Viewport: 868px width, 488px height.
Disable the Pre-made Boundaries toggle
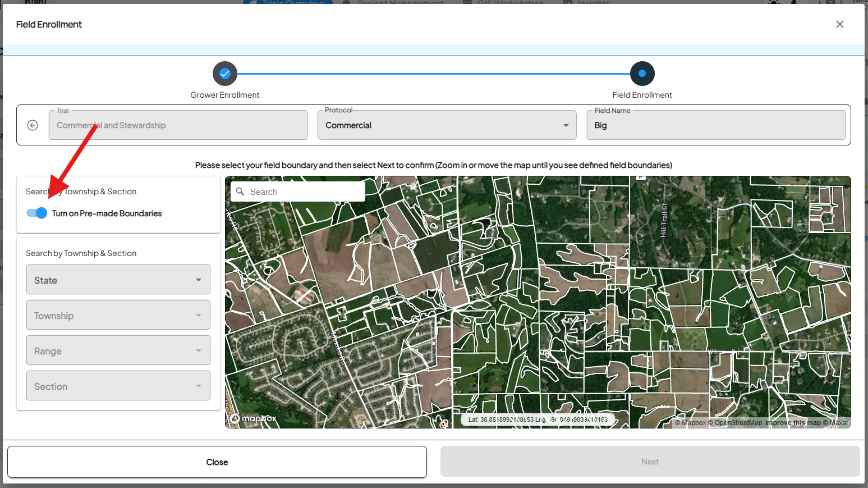(x=37, y=213)
